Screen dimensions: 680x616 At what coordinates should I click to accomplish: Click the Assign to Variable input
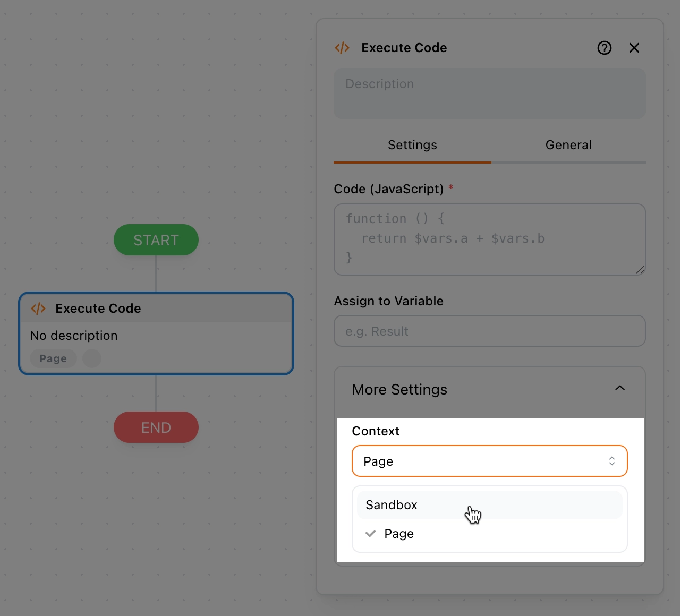(x=489, y=331)
